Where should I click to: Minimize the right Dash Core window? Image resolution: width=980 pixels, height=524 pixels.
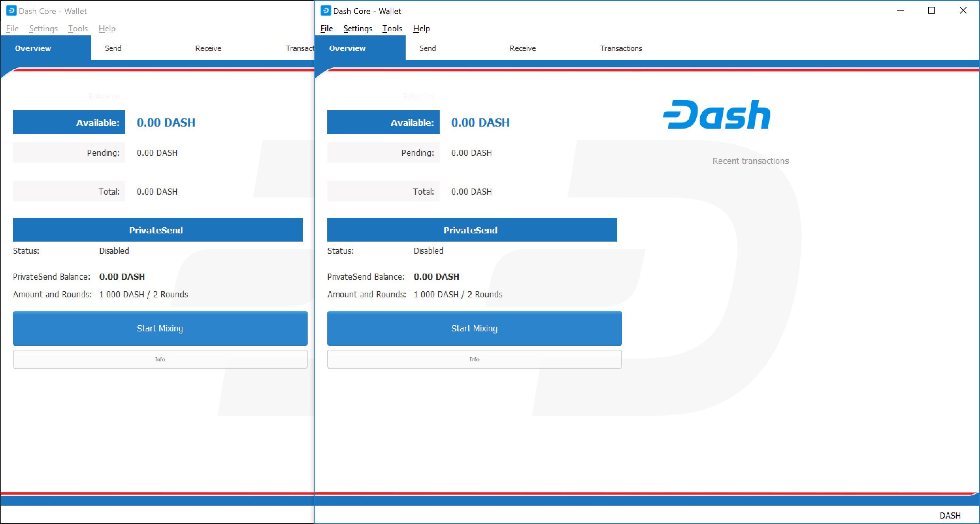tap(900, 11)
